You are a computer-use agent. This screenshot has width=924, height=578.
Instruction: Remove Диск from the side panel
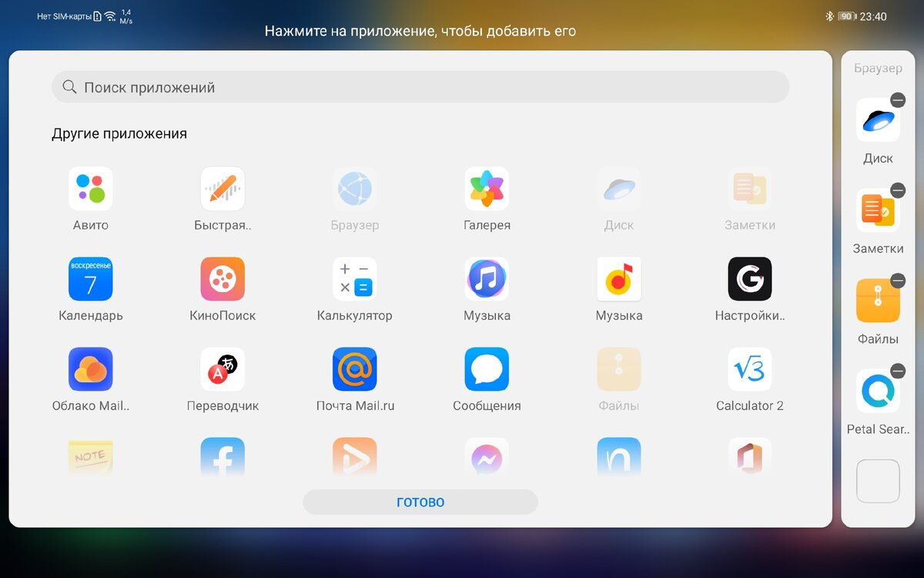(898, 99)
